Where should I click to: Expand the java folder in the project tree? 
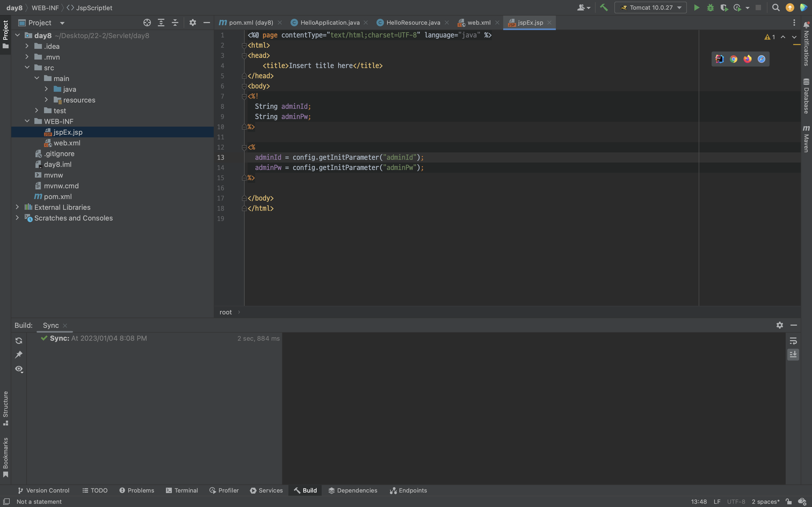(46, 89)
